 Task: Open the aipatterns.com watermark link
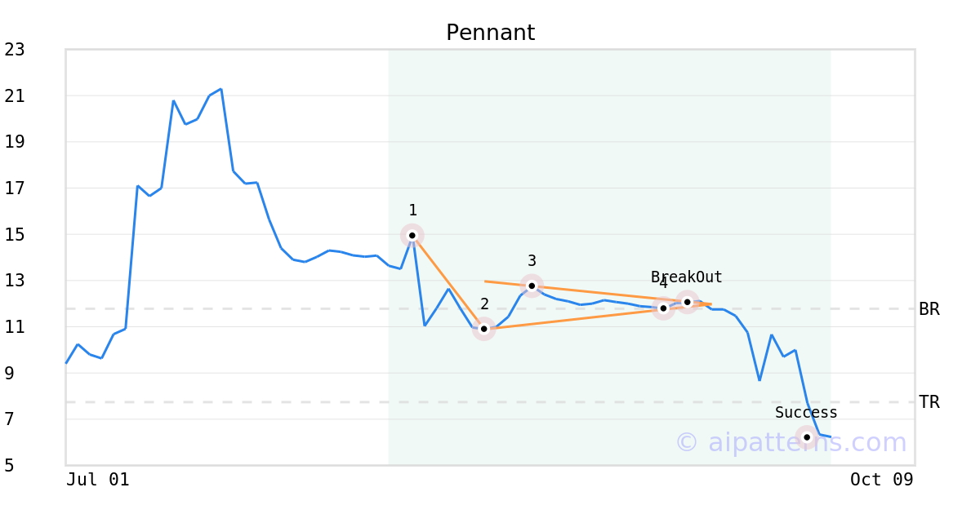[x=791, y=442]
